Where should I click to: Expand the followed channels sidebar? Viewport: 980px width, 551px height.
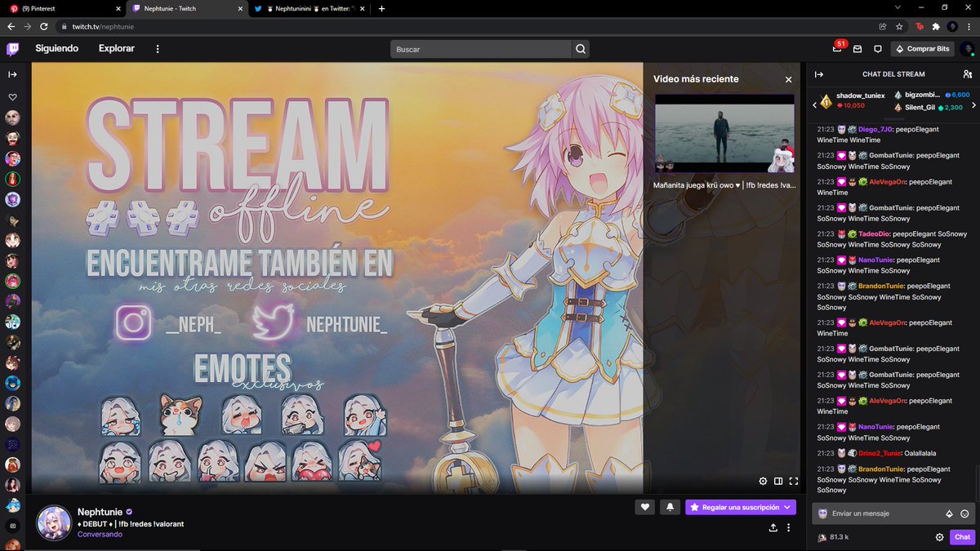tap(12, 74)
